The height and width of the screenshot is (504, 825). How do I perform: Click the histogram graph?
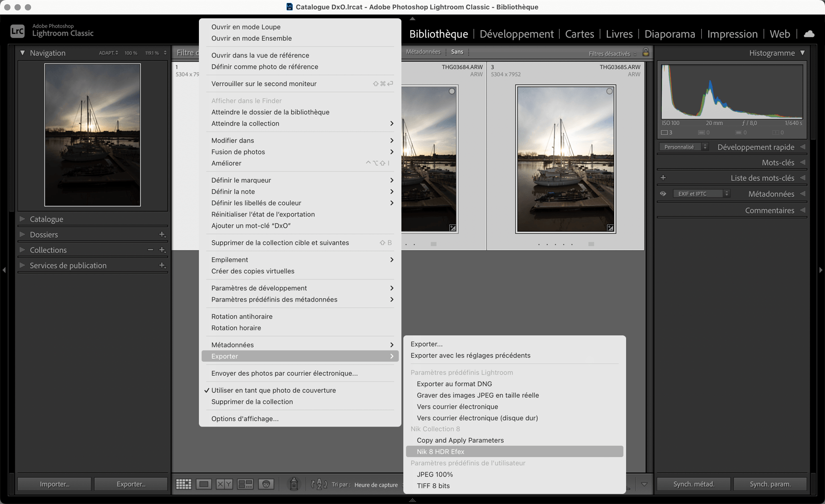(x=732, y=92)
